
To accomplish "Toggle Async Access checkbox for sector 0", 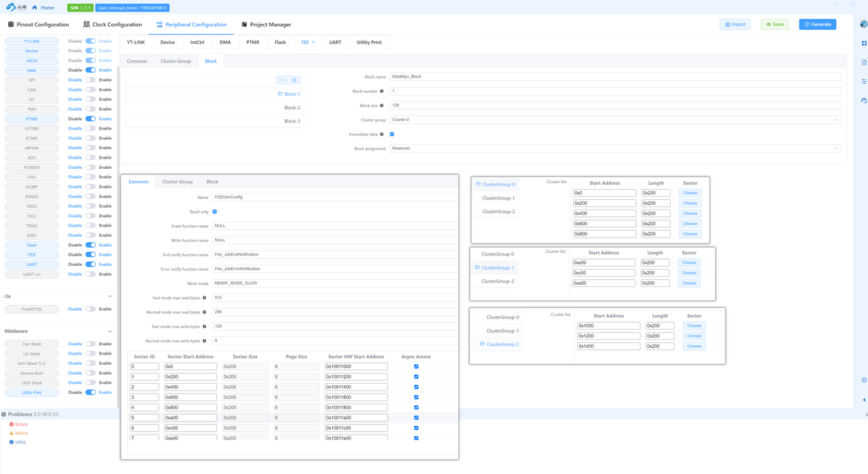I will (x=416, y=366).
